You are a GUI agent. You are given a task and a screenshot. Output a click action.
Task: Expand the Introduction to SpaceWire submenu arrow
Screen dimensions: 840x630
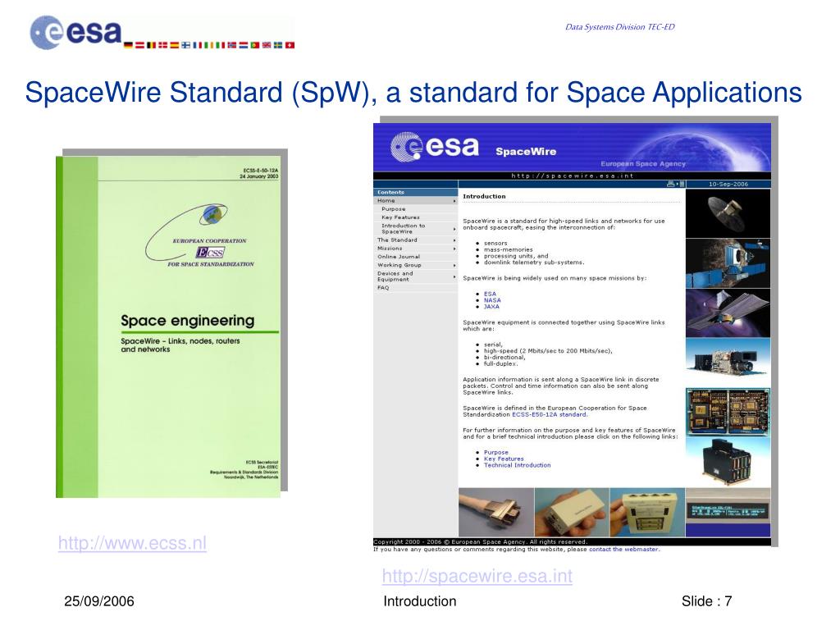click(x=454, y=230)
